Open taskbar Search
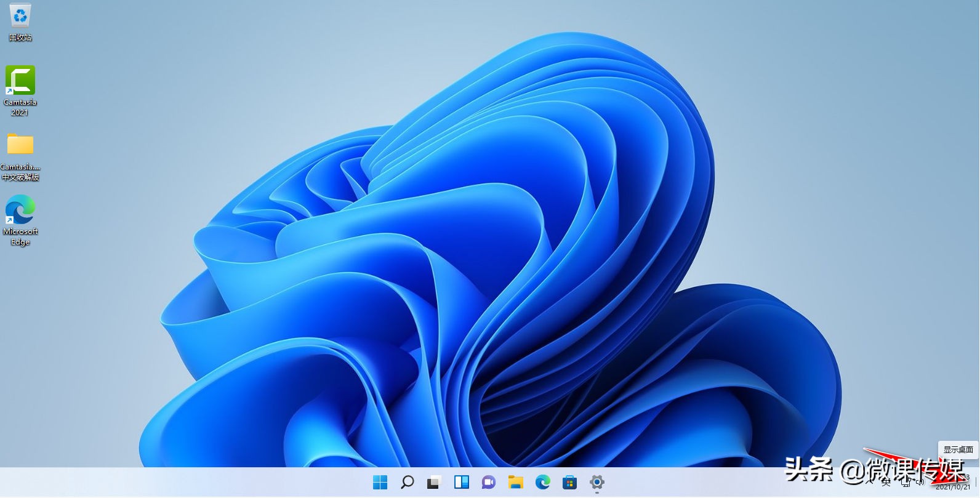 (x=408, y=483)
